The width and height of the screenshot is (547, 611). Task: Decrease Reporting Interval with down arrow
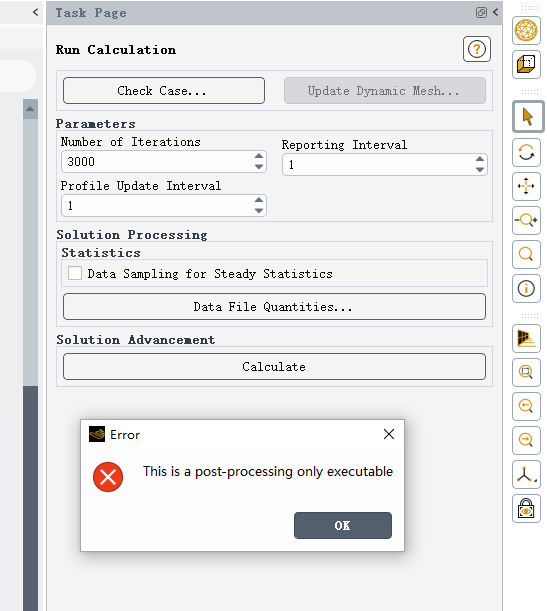pyautogui.click(x=480, y=170)
